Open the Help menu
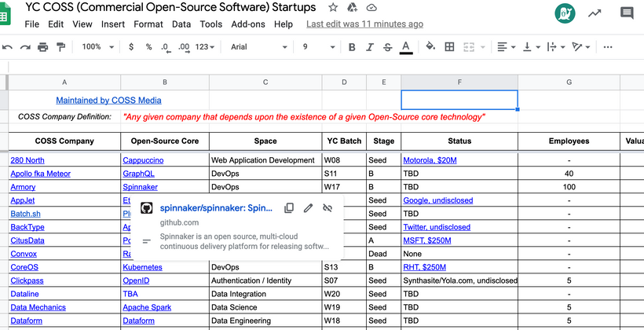The width and height of the screenshot is (644, 330). [284, 24]
